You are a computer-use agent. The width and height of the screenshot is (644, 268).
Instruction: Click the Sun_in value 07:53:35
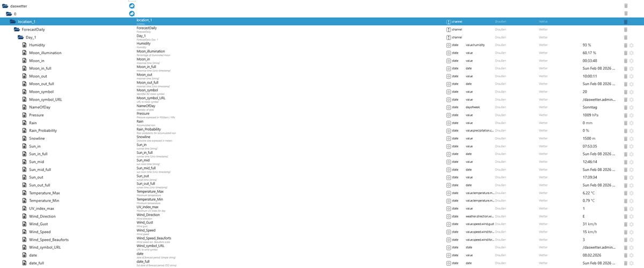[590, 146]
